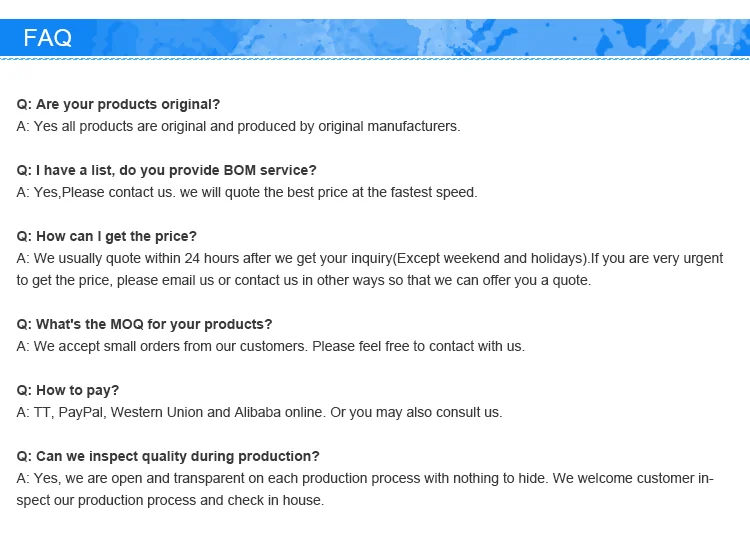Click the line mentioning email us for quote
Image resolution: width=750 pixels, height=553 pixels.
pyautogui.click(x=304, y=280)
